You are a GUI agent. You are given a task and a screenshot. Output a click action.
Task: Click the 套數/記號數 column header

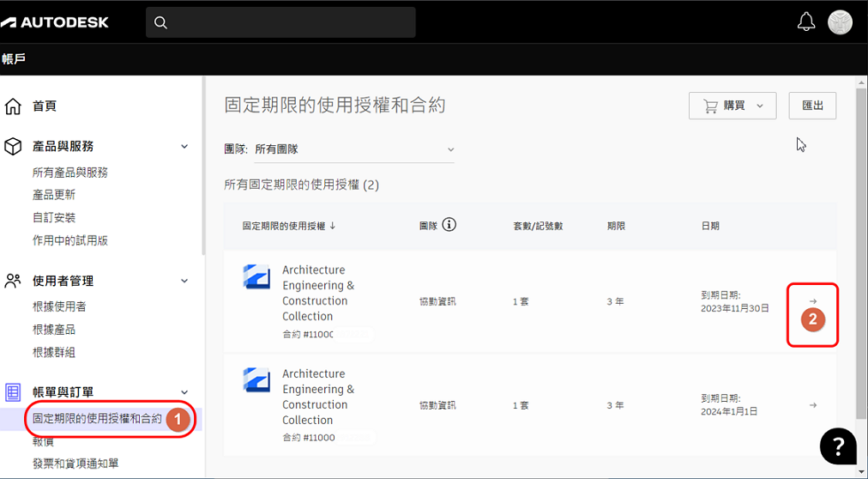538,226
